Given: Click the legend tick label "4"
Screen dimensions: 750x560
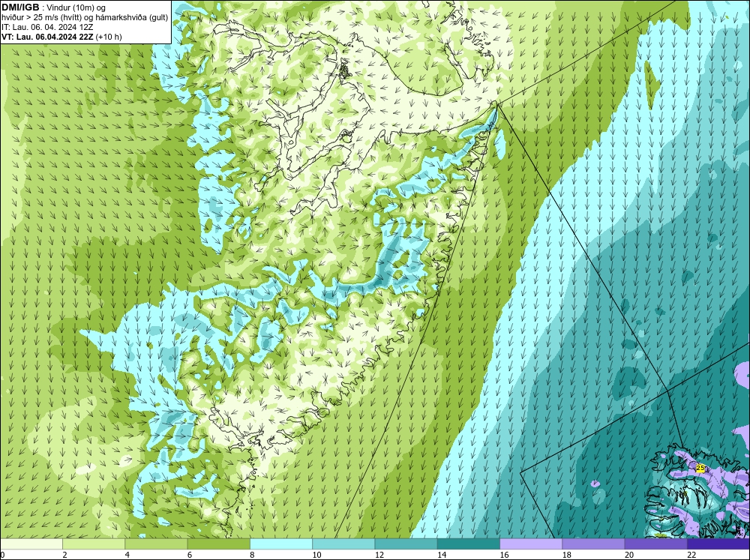Looking at the screenshot, I should 127,555.
